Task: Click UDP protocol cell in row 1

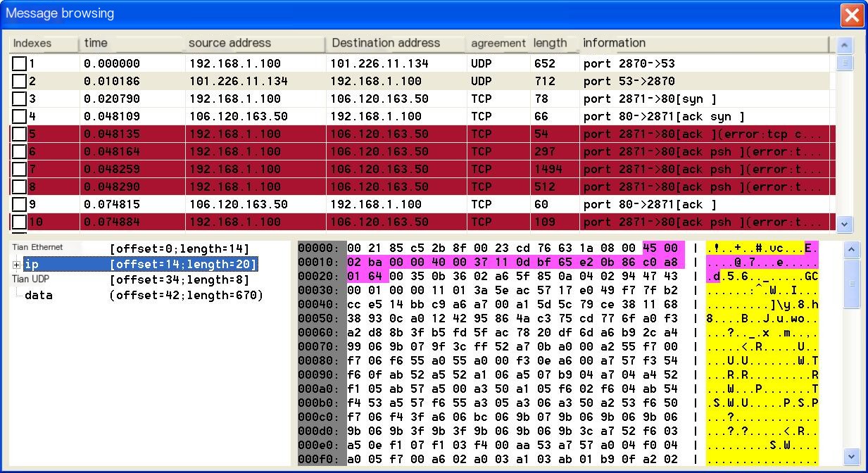Action: pos(481,64)
